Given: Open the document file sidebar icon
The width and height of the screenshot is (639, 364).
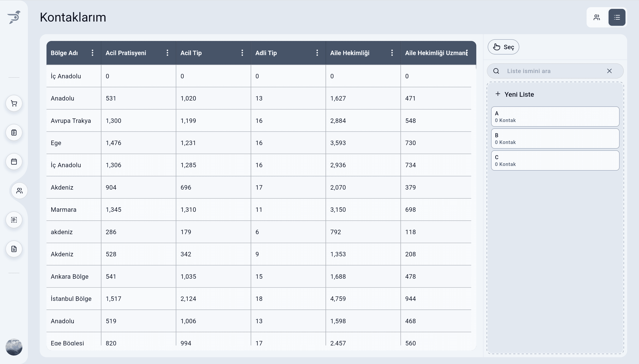Looking at the screenshot, I should pos(14,249).
